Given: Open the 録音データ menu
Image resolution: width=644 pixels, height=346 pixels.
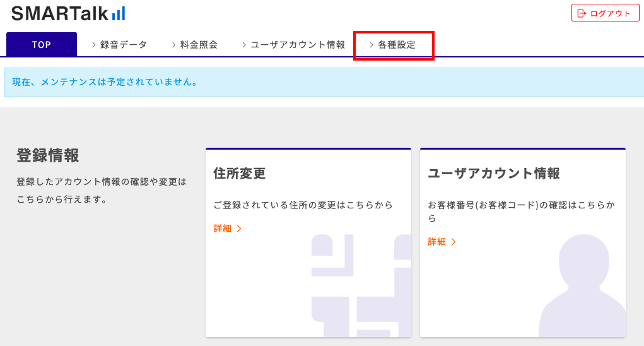Looking at the screenshot, I should (119, 45).
